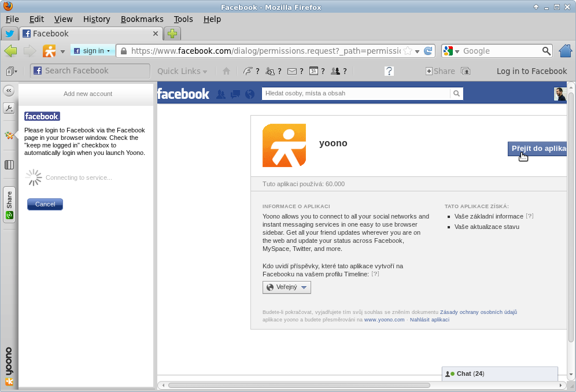This screenshot has height=392, width=576.
Task: Click the question mark help icon
Action: pos(389,71)
